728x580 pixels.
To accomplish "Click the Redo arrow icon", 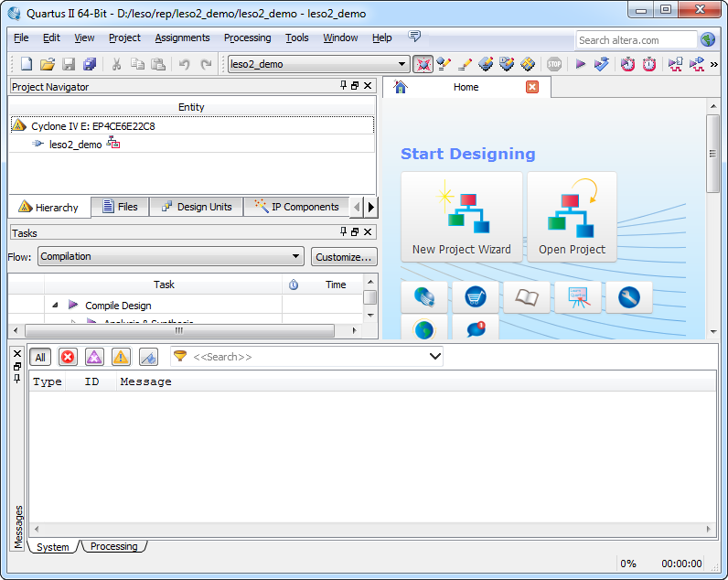I will [206, 64].
